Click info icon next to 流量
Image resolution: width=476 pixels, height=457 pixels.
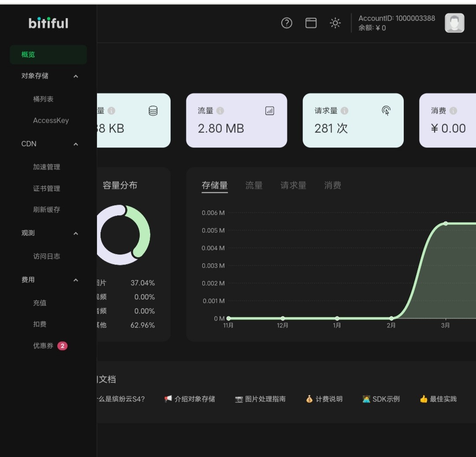[x=220, y=111]
